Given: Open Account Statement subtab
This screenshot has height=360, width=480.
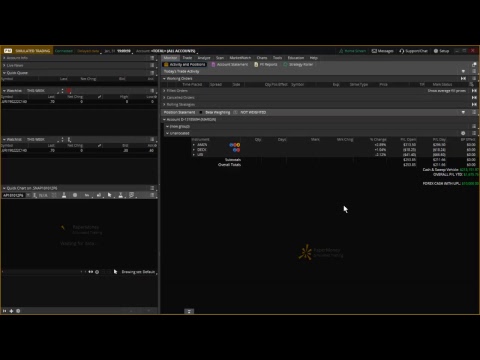Looking at the screenshot, I should [x=230, y=64].
